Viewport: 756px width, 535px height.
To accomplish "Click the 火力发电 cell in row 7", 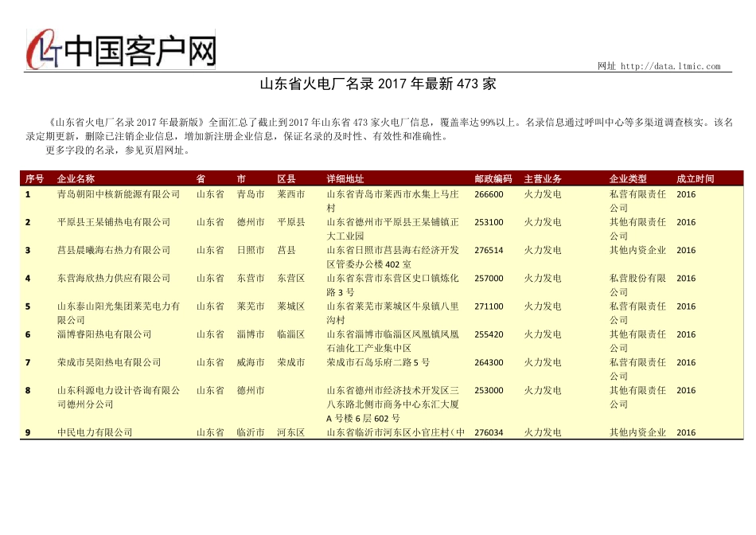I will 543,362.
